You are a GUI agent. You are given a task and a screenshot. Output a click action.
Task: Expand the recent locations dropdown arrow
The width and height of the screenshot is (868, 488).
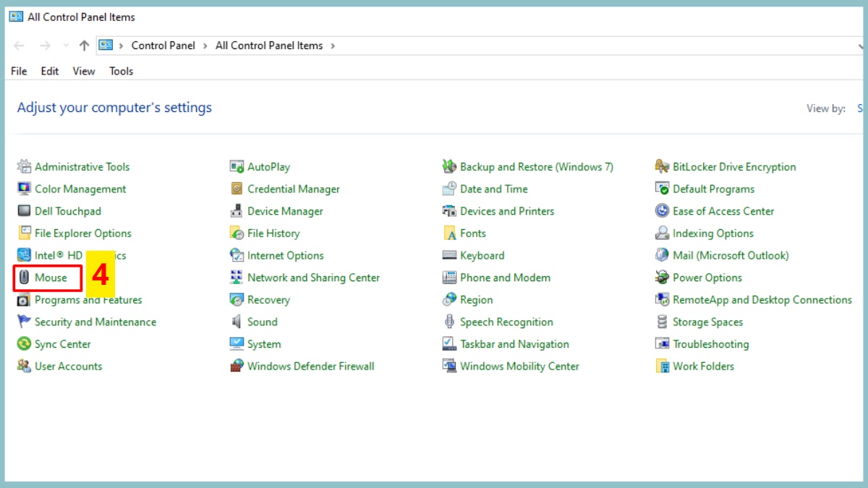pos(66,46)
